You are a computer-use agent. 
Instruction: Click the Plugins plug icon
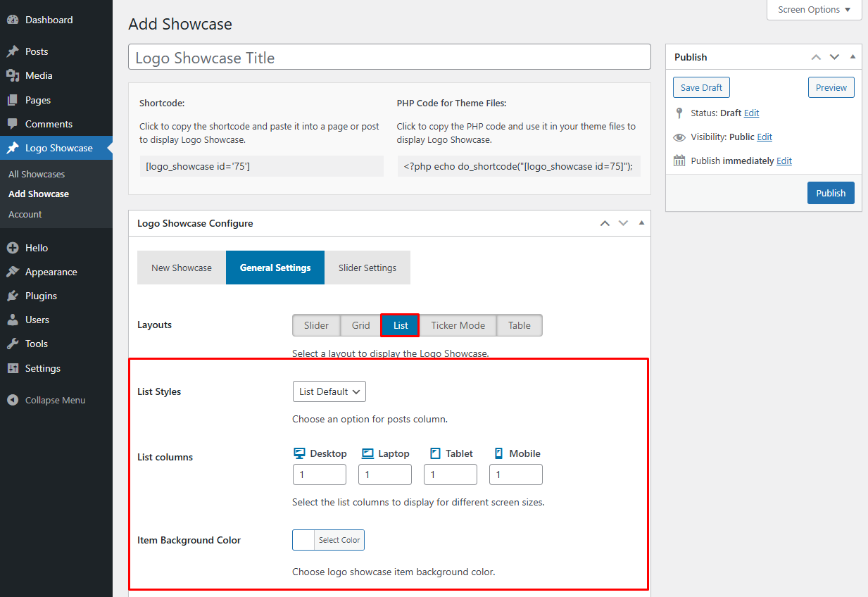coord(13,296)
